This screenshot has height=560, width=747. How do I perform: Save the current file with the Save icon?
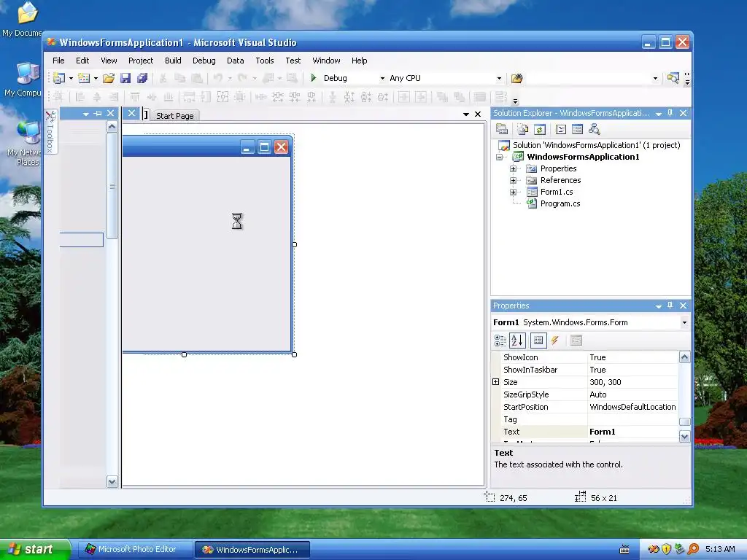[125, 78]
